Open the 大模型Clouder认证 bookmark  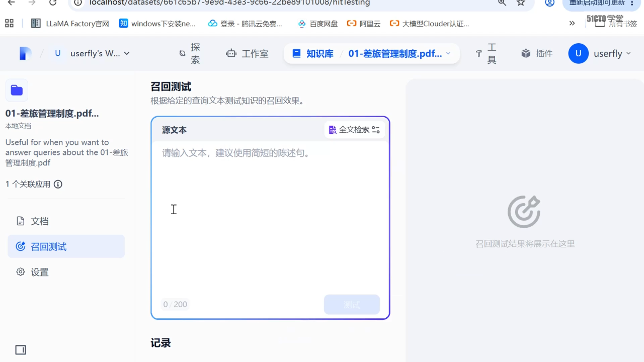click(429, 24)
